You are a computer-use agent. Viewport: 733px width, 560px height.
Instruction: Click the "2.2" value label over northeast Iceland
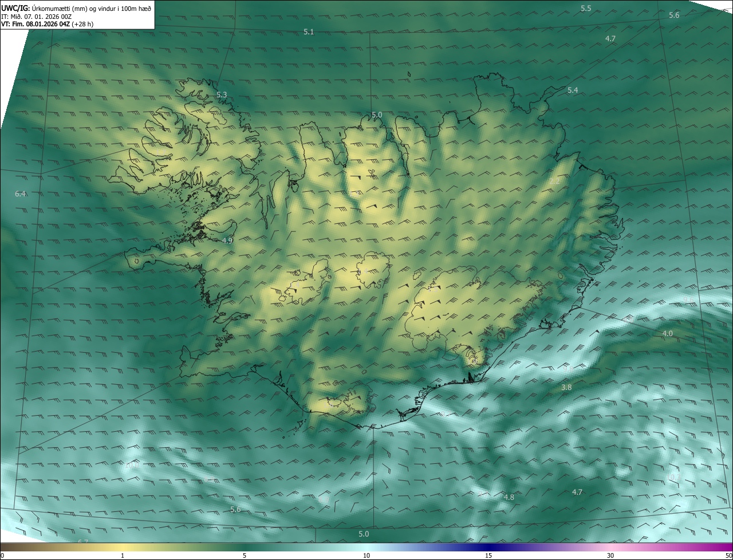click(x=554, y=182)
